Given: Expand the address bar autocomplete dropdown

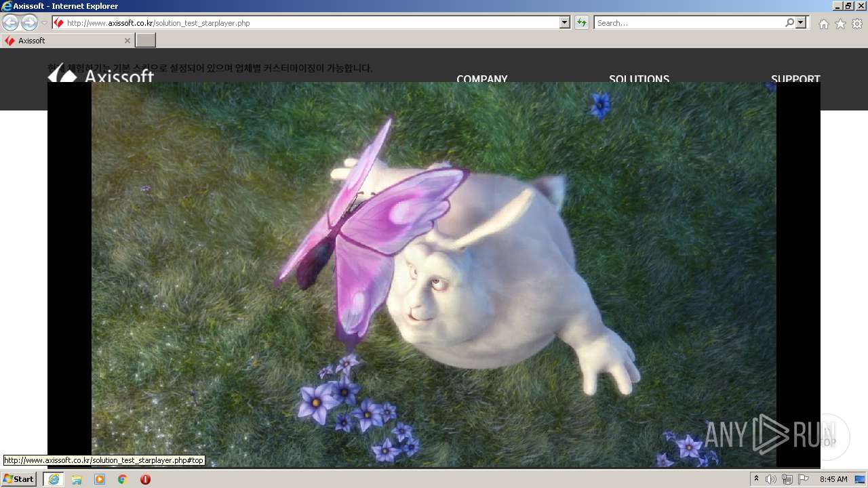Looking at the screenshot, I should (565, 23).
